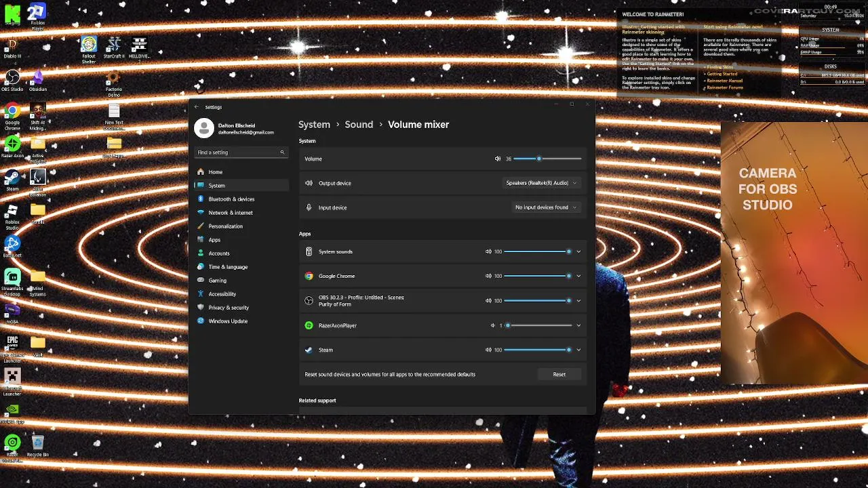Open Output device Speakers dropdown

(541, 183)
